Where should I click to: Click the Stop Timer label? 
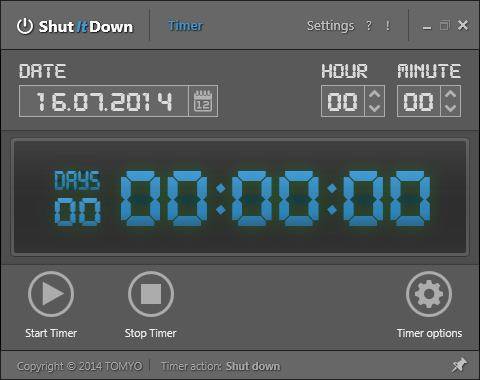pos(151,333)
